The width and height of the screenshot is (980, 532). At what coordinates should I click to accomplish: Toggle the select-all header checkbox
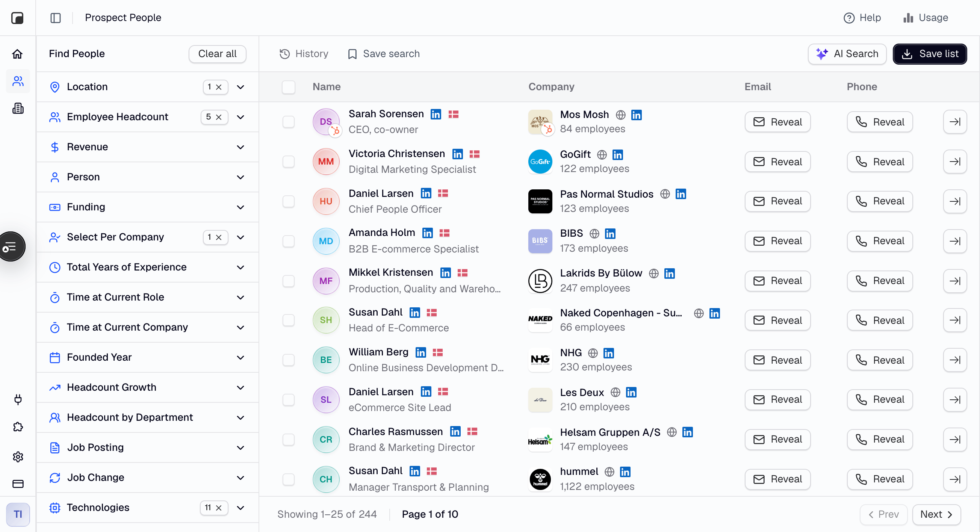point(288,87)
